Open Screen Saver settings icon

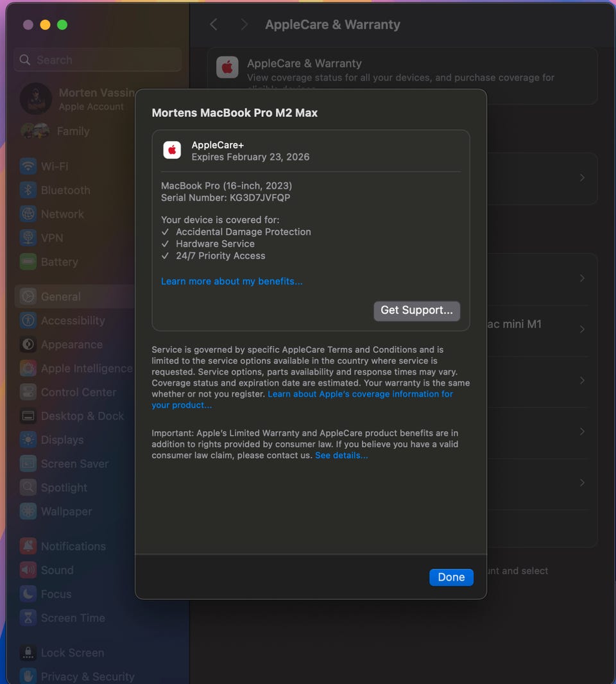click(x=28, y=464)
